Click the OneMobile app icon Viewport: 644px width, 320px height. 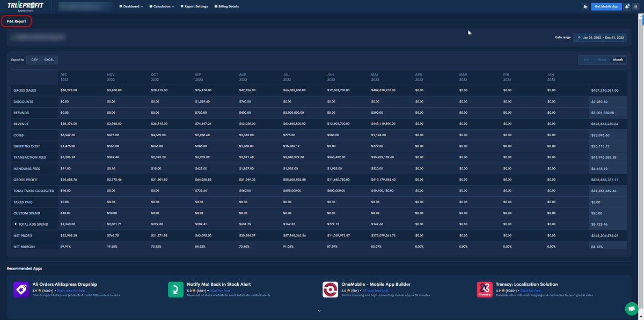tap(330, 289)
